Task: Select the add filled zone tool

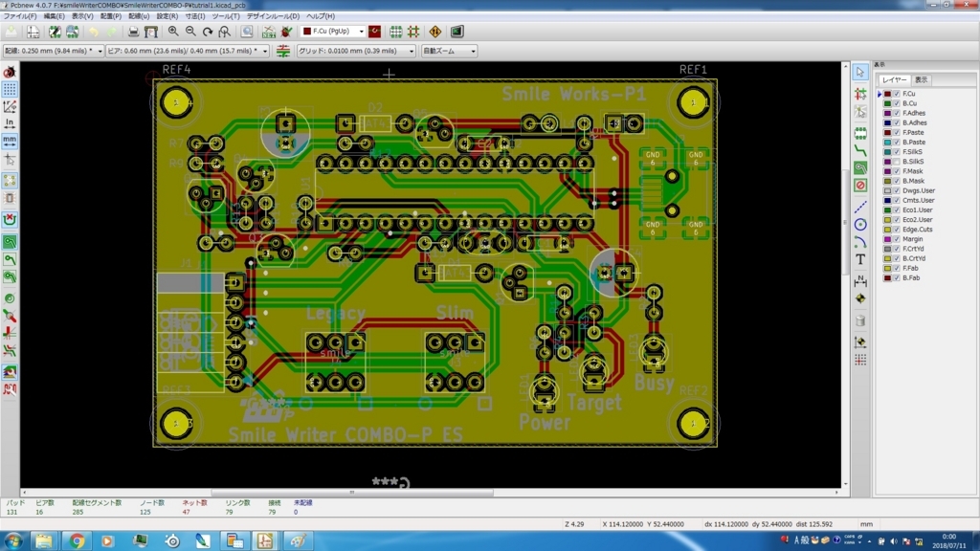Action: tap(860, 168)
